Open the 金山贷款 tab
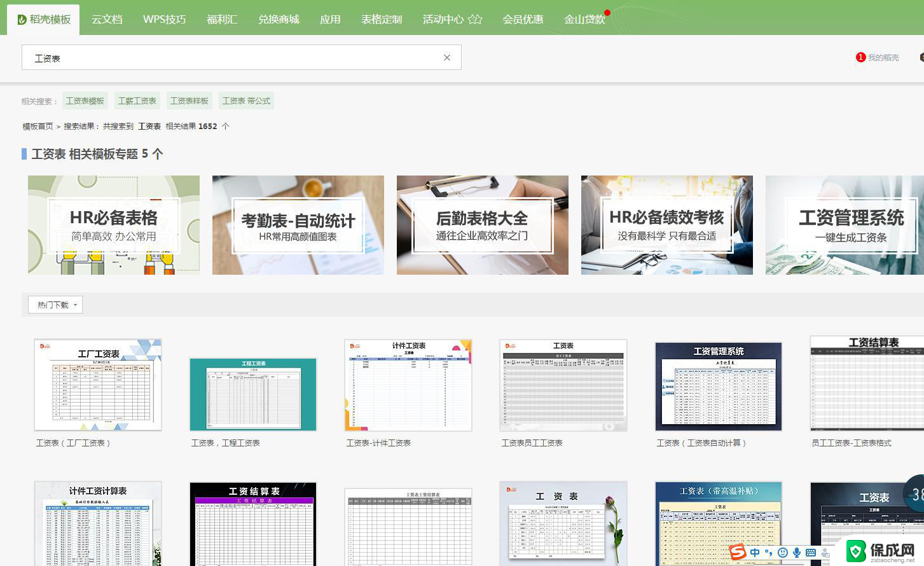Image resolution: width=924 pixels, height=566 pixels. click(584, 20)
